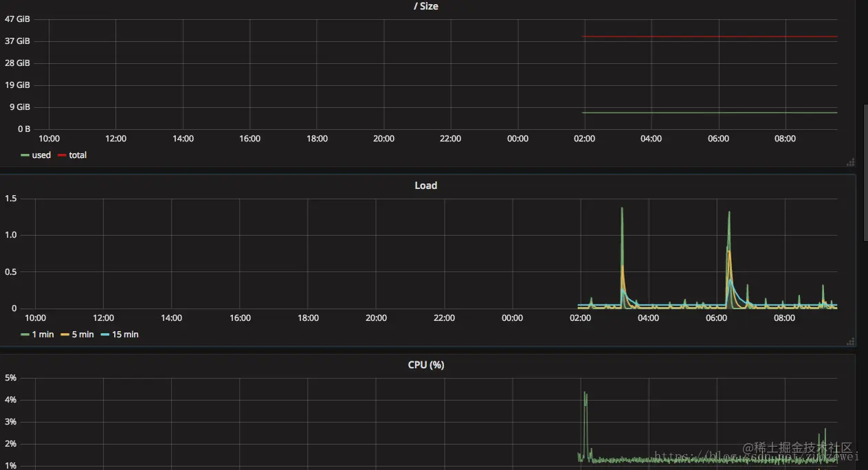Image resolution: width=868 pixels, height=470 pixels.
Task: Click the "37 GiB" axis label
Action: pyautogui.click(x=18, y=41)
